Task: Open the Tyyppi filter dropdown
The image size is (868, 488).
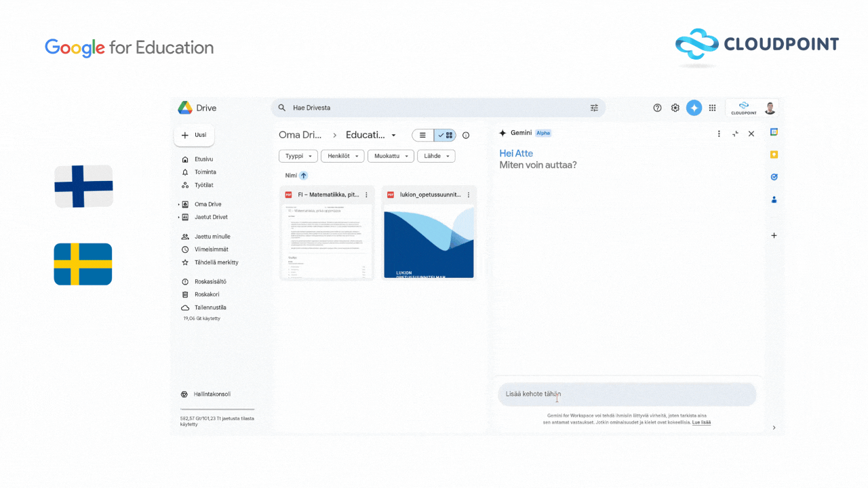Action: coord(298,156)
